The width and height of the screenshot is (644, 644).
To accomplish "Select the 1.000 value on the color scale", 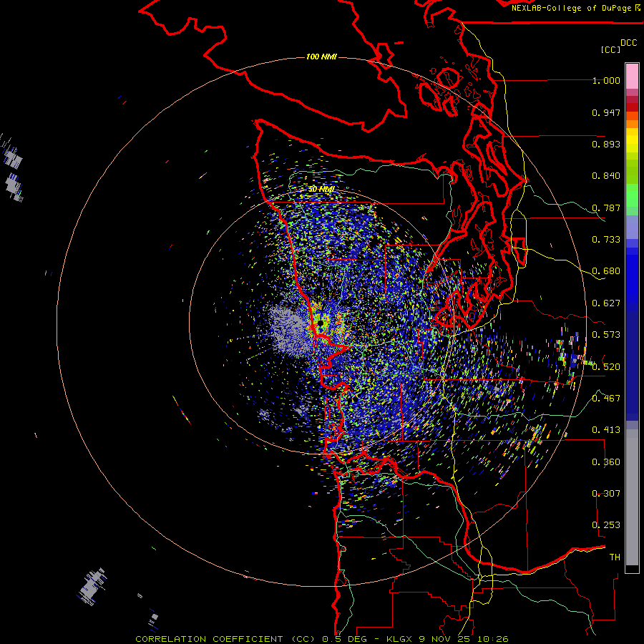I will (x=606, y=80).
